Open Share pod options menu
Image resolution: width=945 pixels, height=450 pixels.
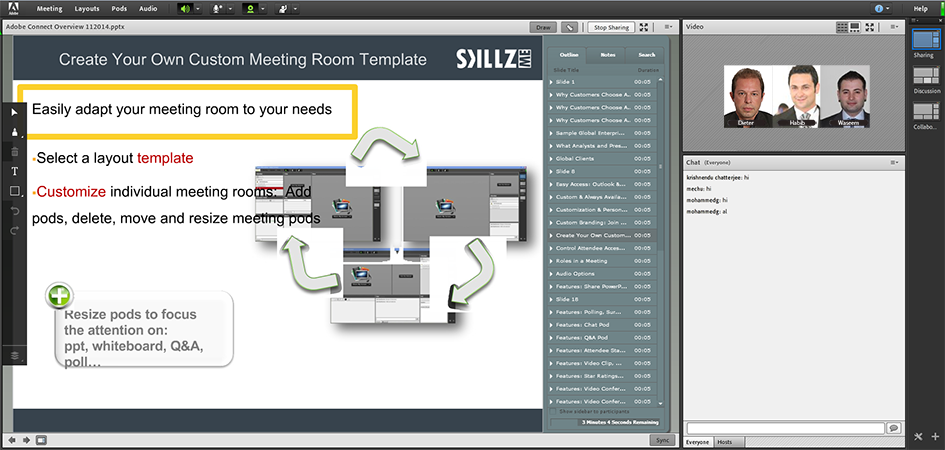(x=668, y=27)
